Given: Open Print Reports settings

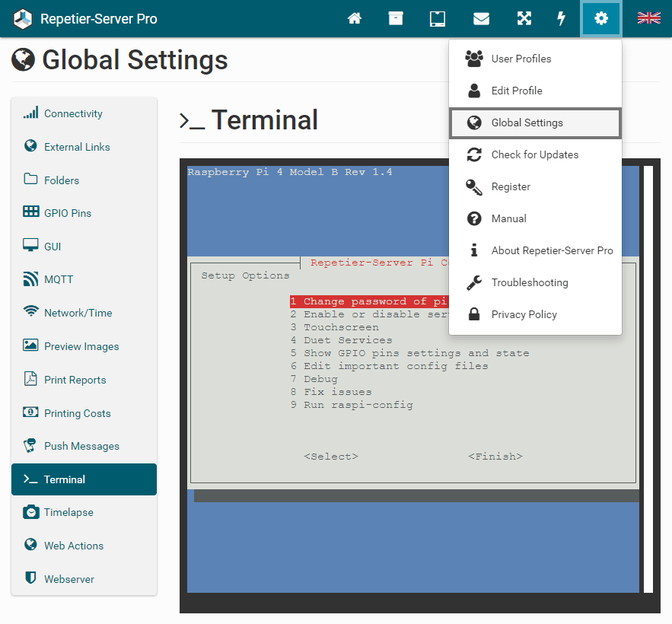Looking at the screenshot, I should tap(84, 380).
